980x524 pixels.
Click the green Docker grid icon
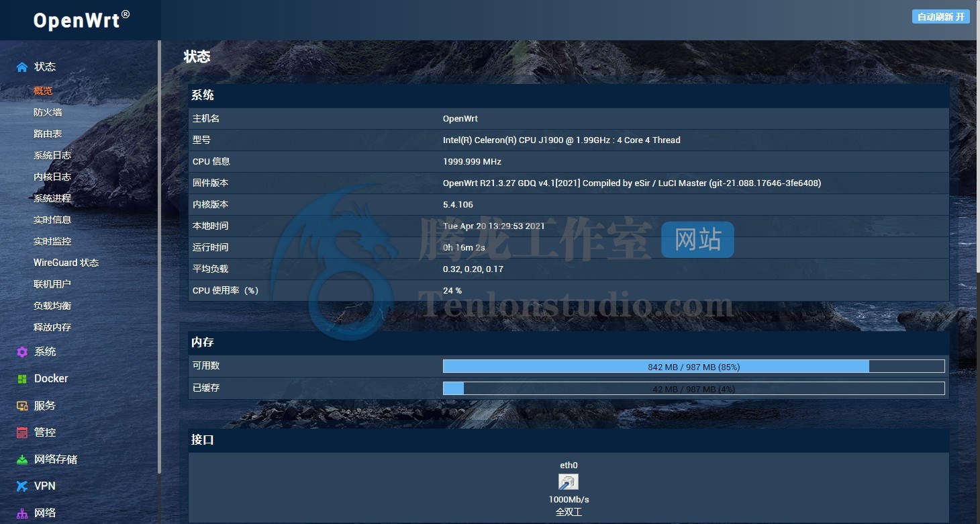[22, 379]
